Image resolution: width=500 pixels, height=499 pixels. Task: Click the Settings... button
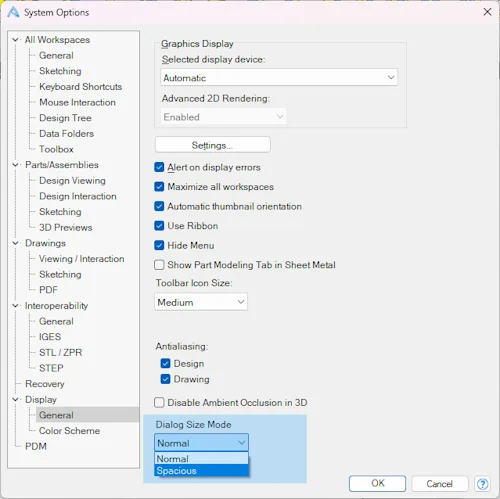(213, 145)
